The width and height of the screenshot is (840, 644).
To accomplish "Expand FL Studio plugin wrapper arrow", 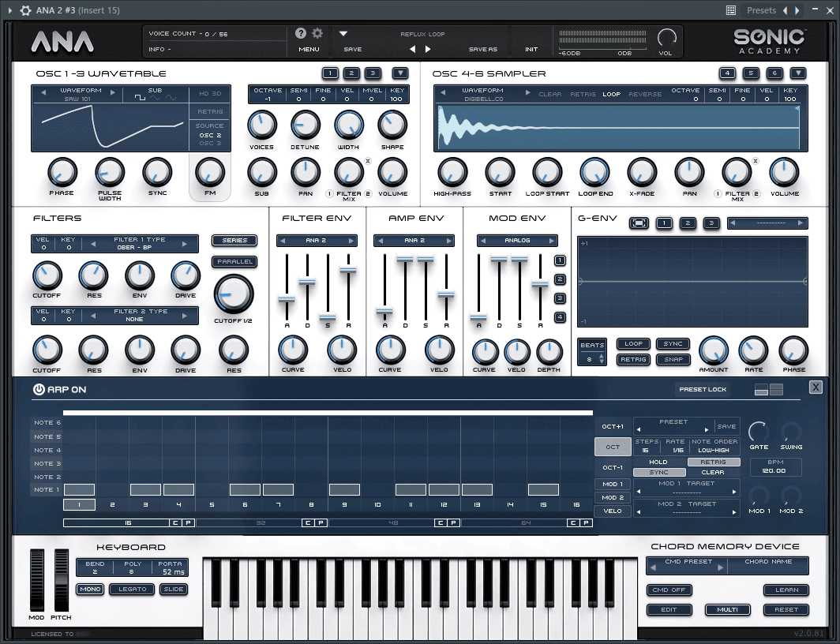I will [9, 10].
